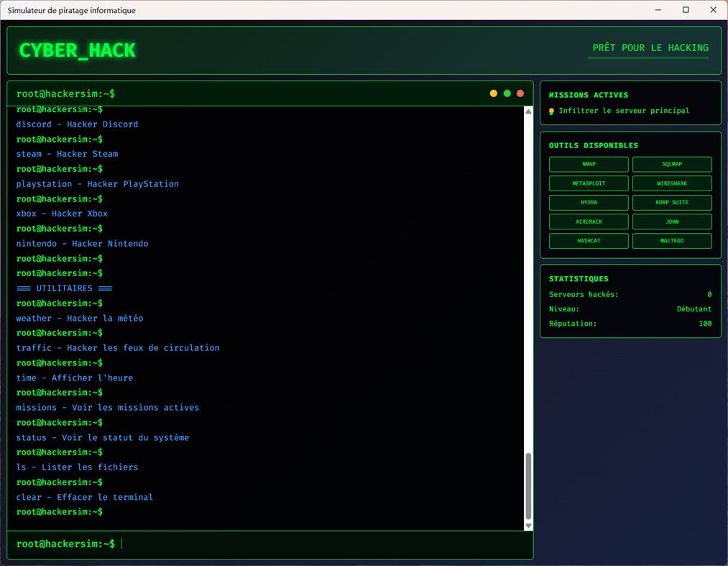Launch the NMAP tool
This screenshot has height=566, width=728.
[588, 164]
